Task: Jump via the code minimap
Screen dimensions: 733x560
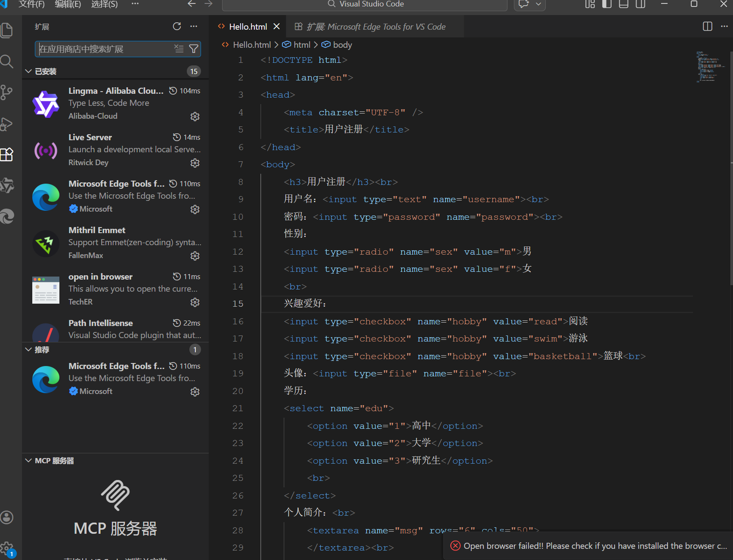Action: pyautogui.click(x=710, y=67)
